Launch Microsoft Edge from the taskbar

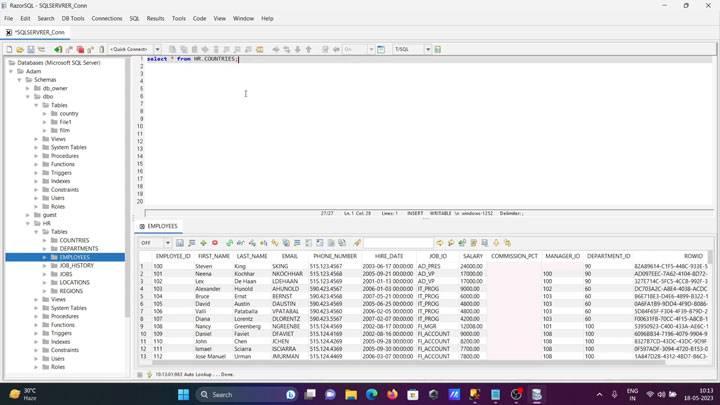(x=372, y=394)
